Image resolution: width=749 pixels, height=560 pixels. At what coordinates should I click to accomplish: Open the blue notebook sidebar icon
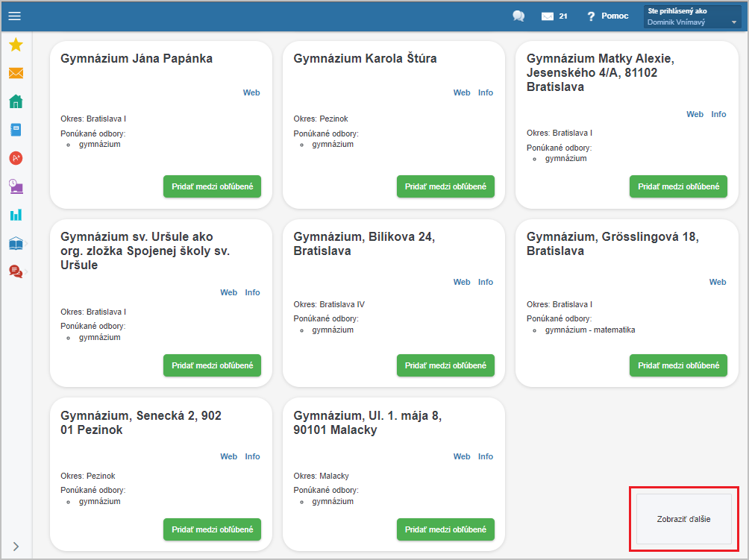pos(16,130)
